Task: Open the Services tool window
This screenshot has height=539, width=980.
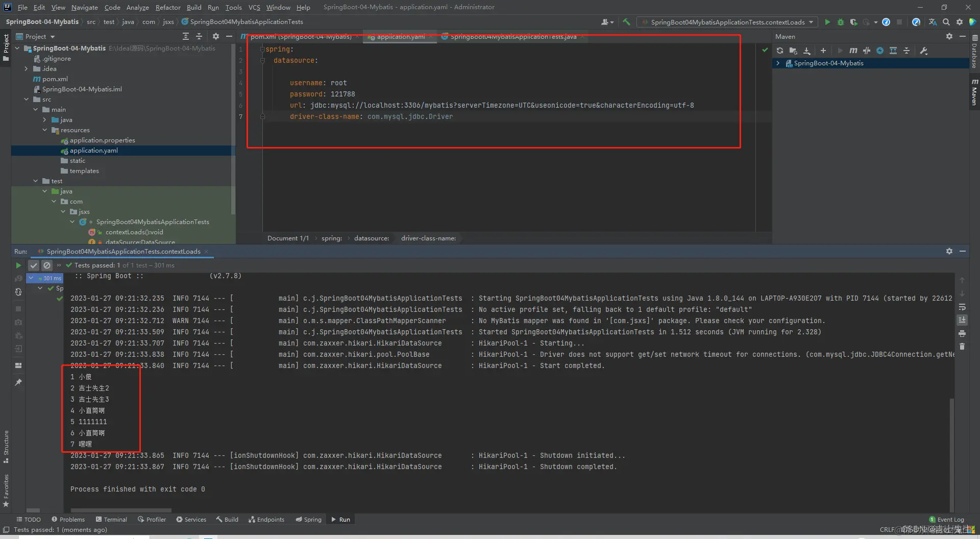Action: (x=191, y=520)
